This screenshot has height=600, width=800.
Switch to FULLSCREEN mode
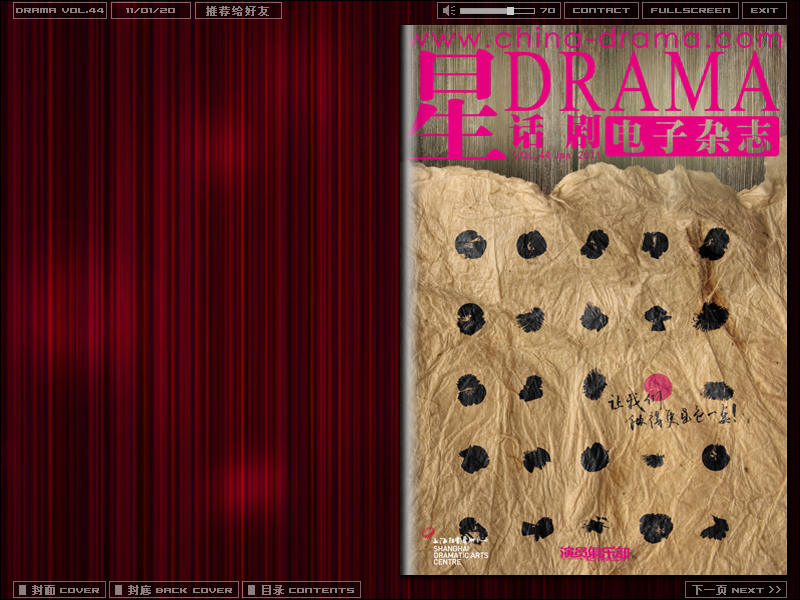[x=690, y=10]
